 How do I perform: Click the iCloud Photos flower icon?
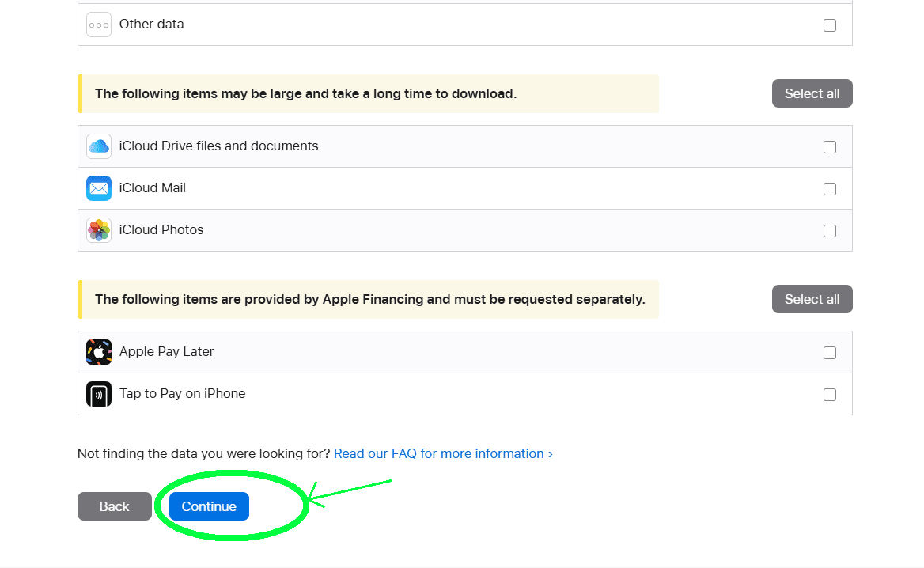pos(98,229)
